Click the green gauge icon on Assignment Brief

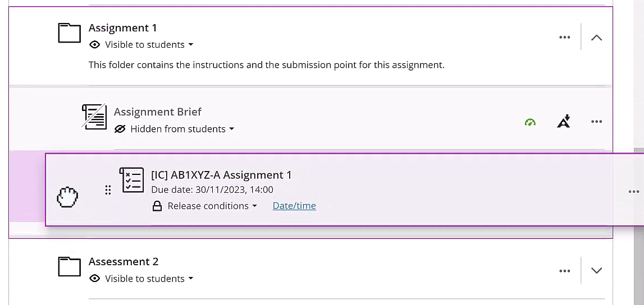(530, 122)
